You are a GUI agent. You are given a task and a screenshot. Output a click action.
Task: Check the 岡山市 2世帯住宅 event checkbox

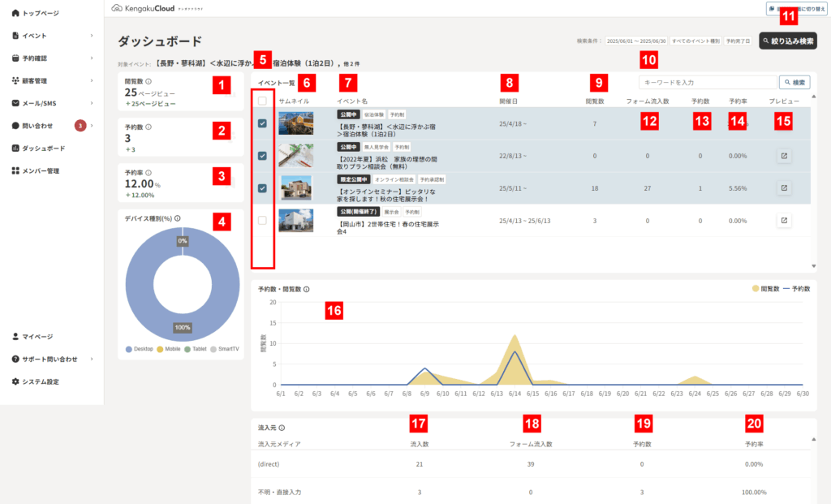262,220
